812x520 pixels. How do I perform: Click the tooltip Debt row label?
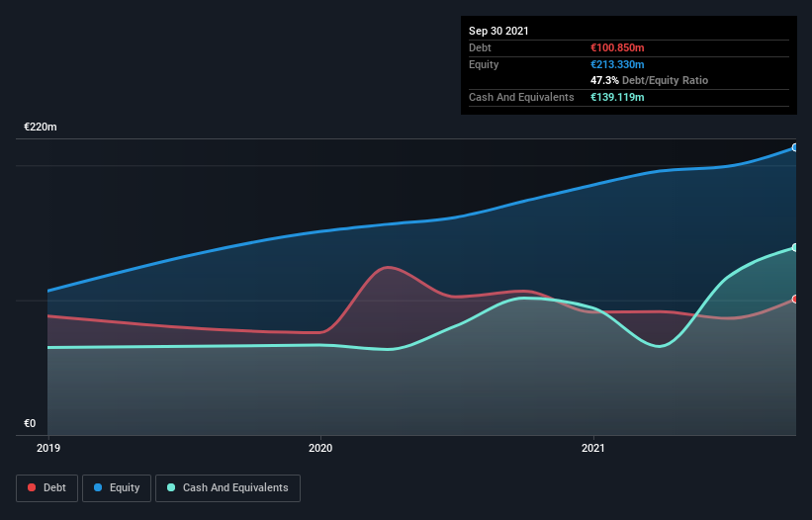coord(480,48)
